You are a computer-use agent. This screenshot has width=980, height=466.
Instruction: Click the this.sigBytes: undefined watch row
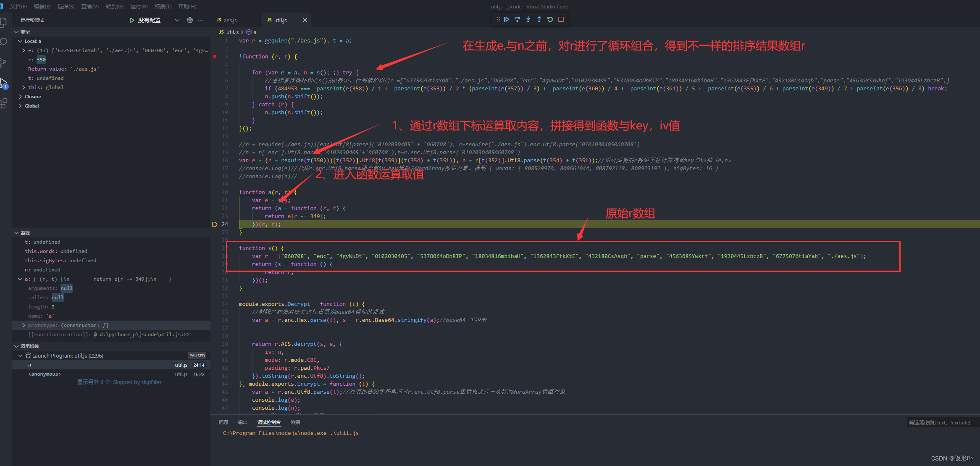(x=111, y=261)
